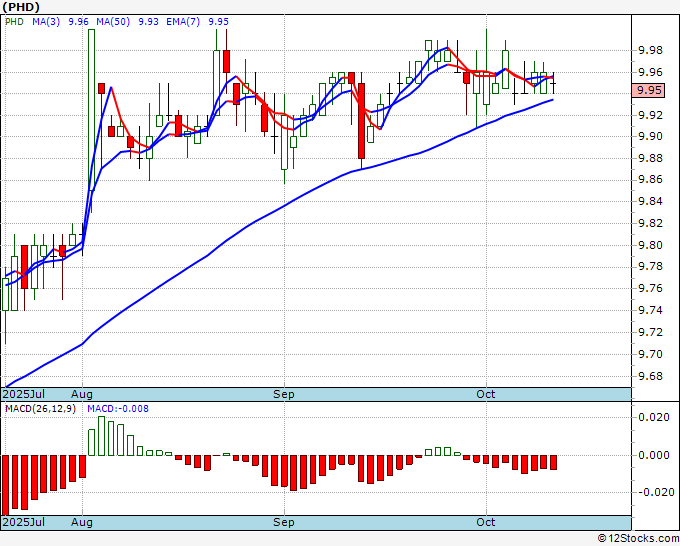Click the EMA(7) value 9.95
Screen dimensions: 680x546
point(218,22)
